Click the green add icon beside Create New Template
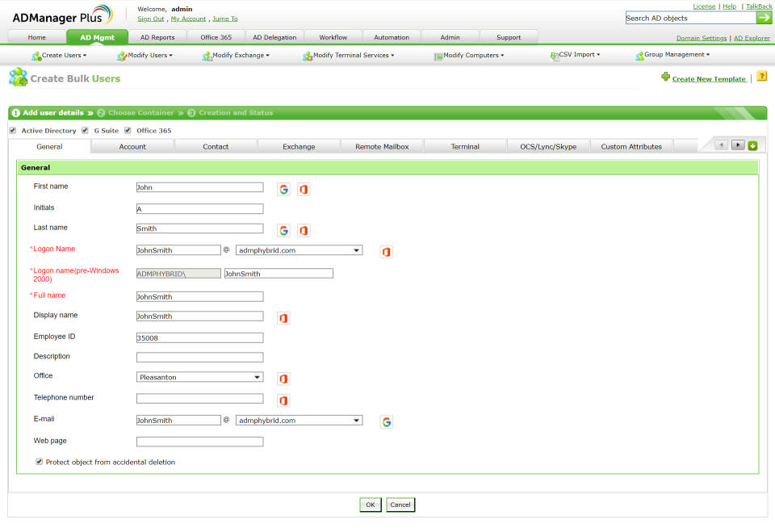Image resolution: width=775 pixels, height=532 pixels. point(664,75)
